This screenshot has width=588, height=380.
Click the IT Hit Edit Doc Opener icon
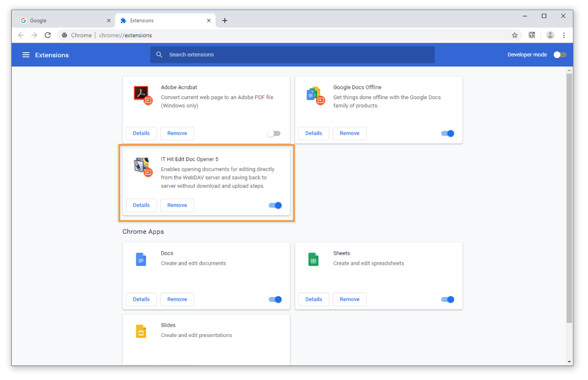pos(143,167)
